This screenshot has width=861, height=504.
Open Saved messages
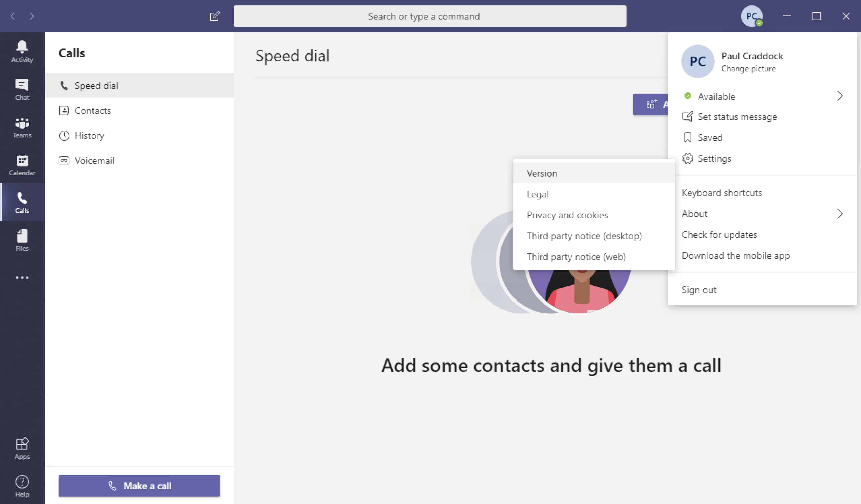763,138
